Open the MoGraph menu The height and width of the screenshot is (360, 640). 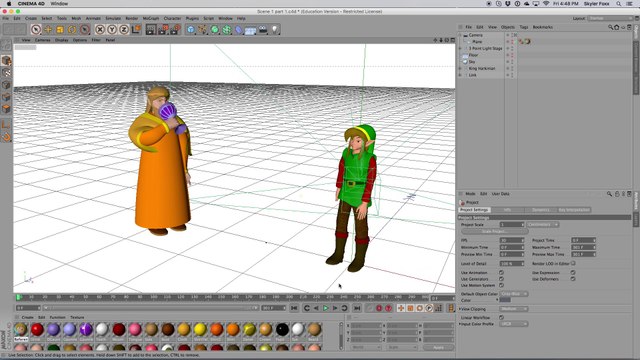point(151,18)
